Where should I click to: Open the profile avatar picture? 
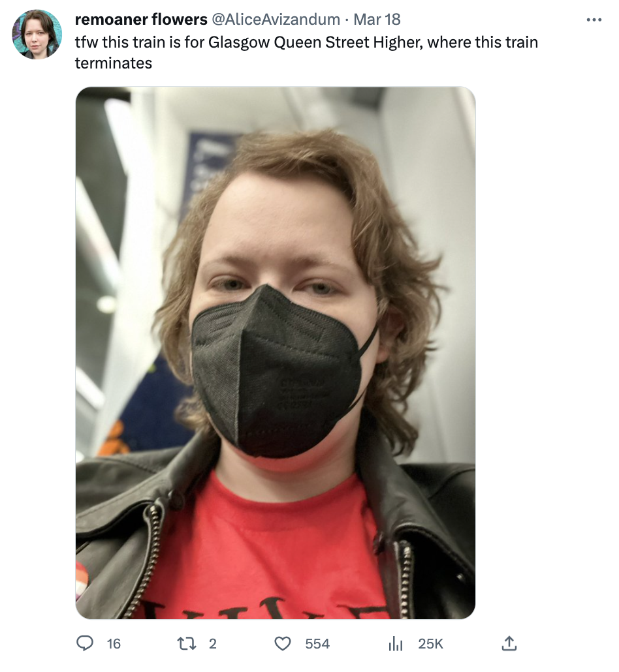tap(37, 35)
